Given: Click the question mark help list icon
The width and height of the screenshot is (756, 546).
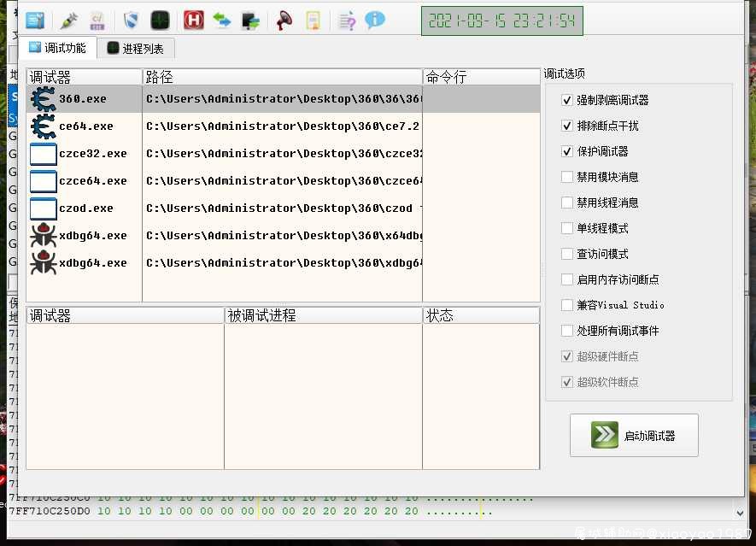Looking at the screenshot, I should [x=347, y=21].
